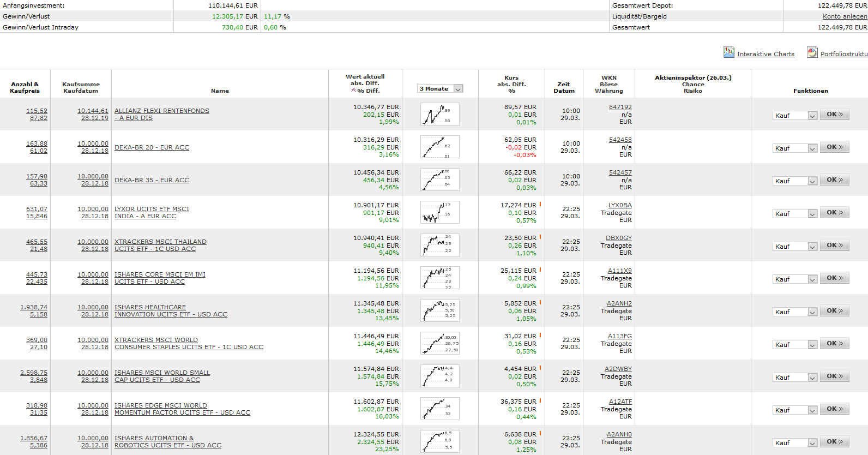Open Kauf dropdown for Xtrackers MSCI Thailand
Viewport: 868px width, 455px height.
795,246
